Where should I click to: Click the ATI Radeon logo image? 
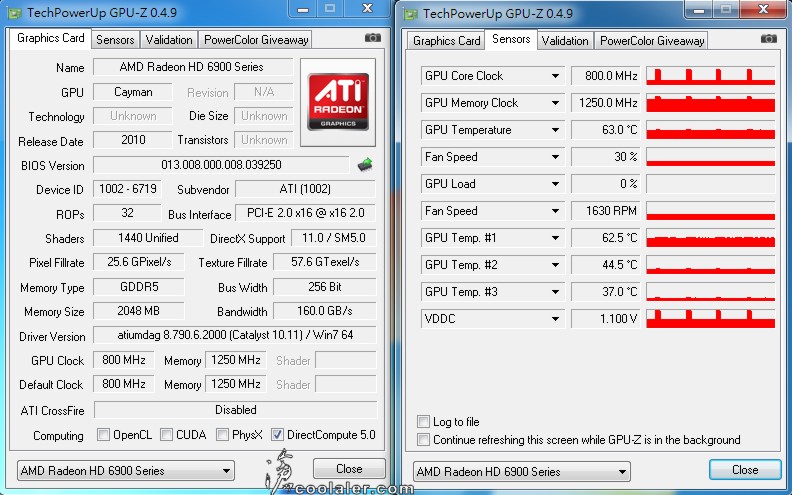coord(338,102)
